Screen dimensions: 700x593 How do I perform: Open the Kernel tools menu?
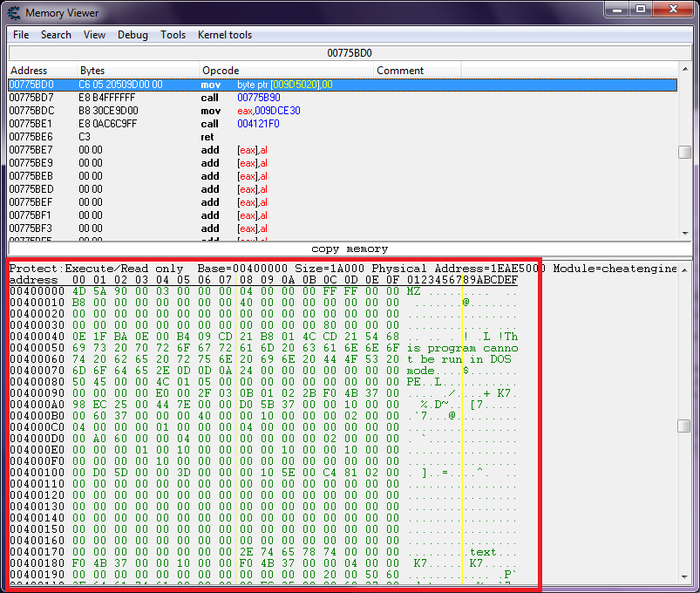click(225, 35)
